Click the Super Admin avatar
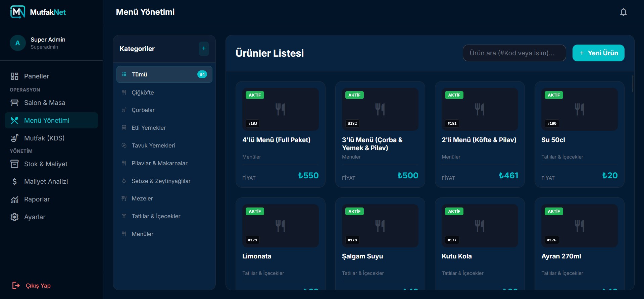644x299 pixels. (18, 43)
